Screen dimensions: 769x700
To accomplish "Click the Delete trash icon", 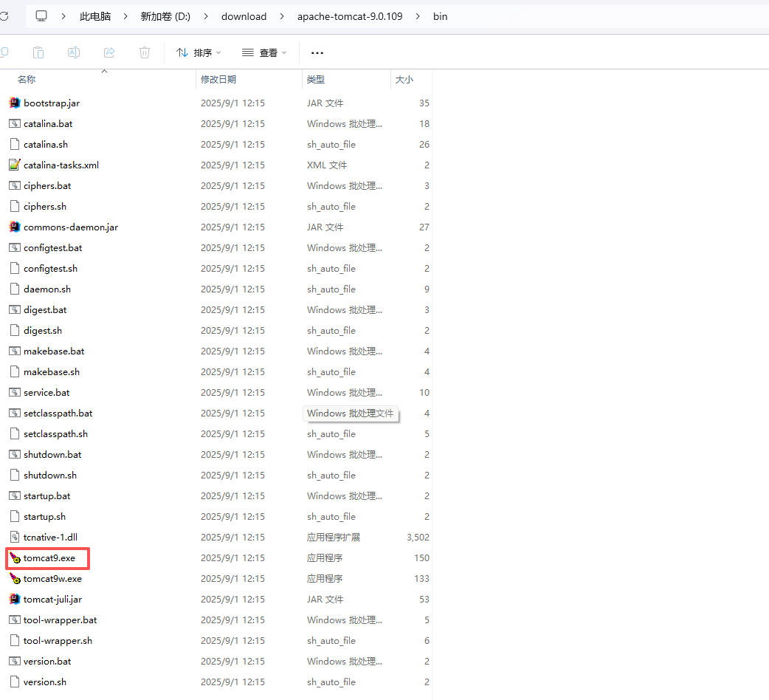I will [144, 52].
